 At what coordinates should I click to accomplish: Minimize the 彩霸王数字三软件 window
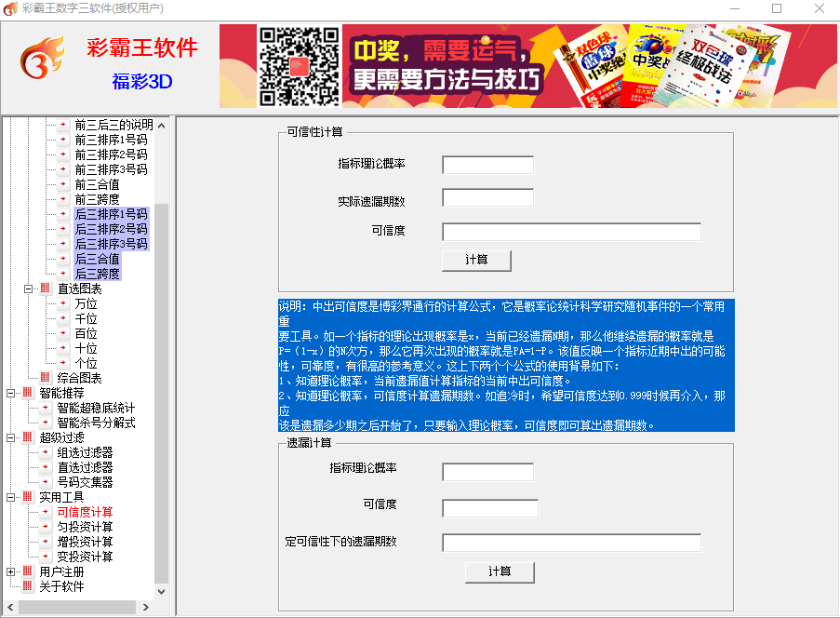[735, 8]
